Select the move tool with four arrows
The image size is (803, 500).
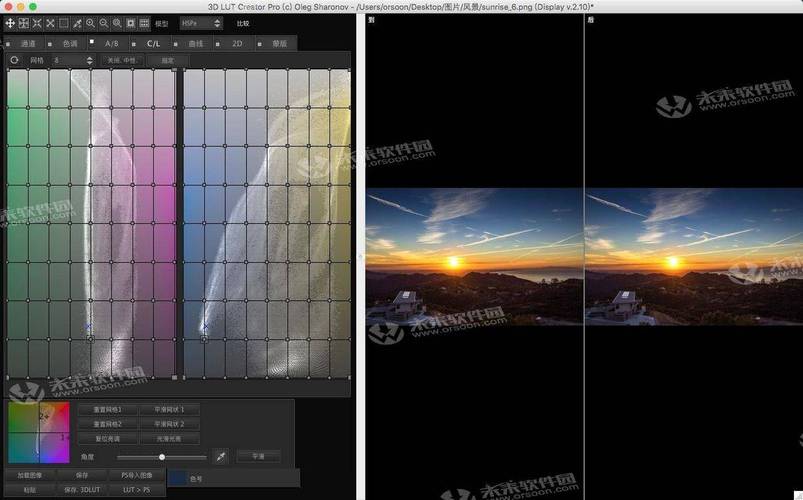tap(10, 23)
